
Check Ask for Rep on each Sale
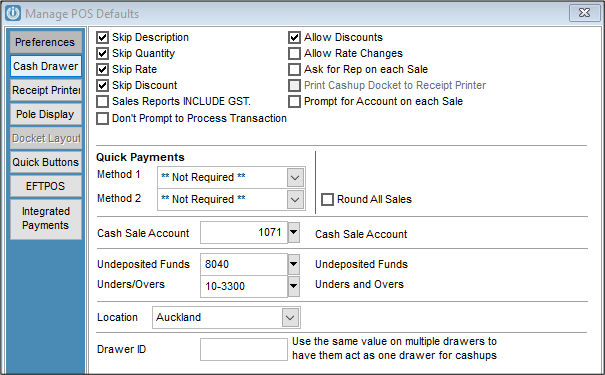point(294,69)
